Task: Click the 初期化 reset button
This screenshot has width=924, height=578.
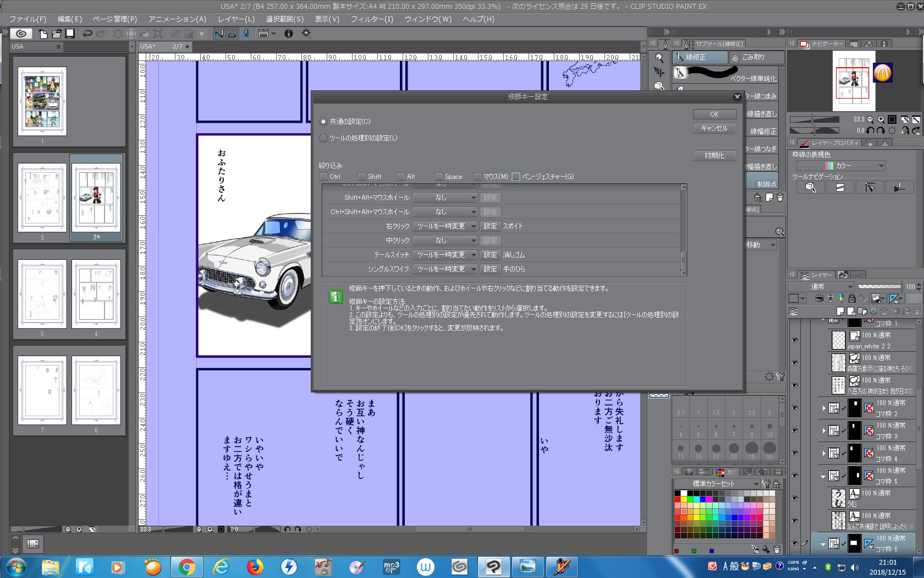Action: [714, 156]
